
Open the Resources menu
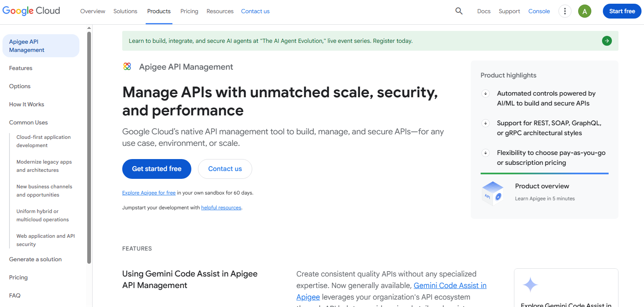[x=220, y=11]
